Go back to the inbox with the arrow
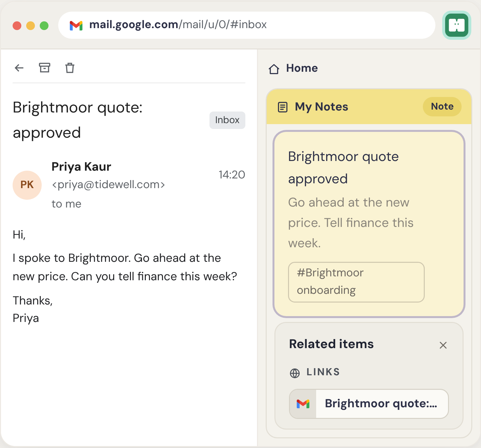The image size is (481, 448). tap(19, 68)
